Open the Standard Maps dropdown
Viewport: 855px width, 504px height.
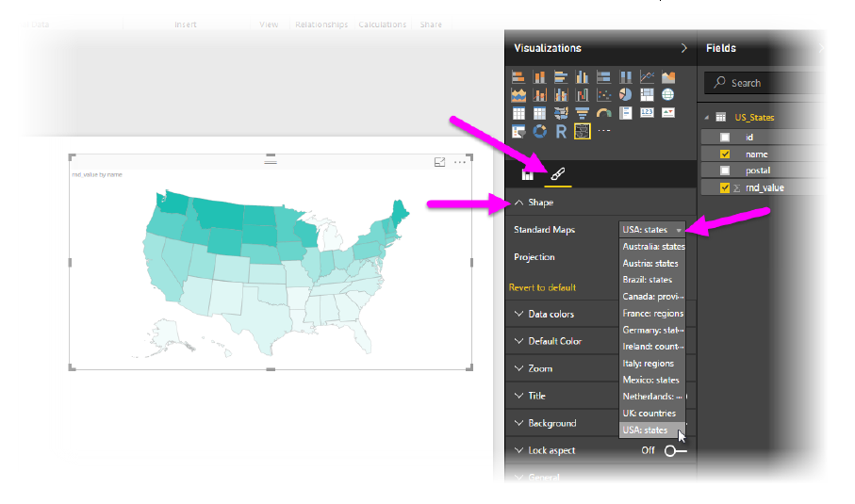tap(652, 229)
